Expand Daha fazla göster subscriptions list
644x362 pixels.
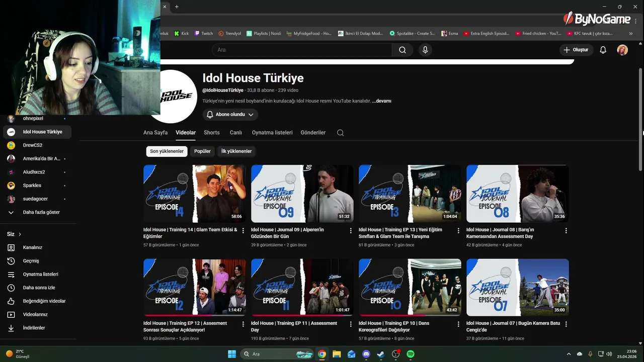[x=38, y=212]
